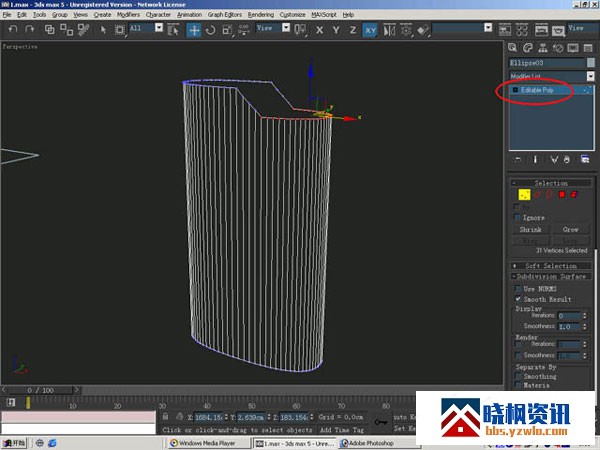Open the selection filter All dropdown
600x450 pixels.
click(x=159, y=28)
